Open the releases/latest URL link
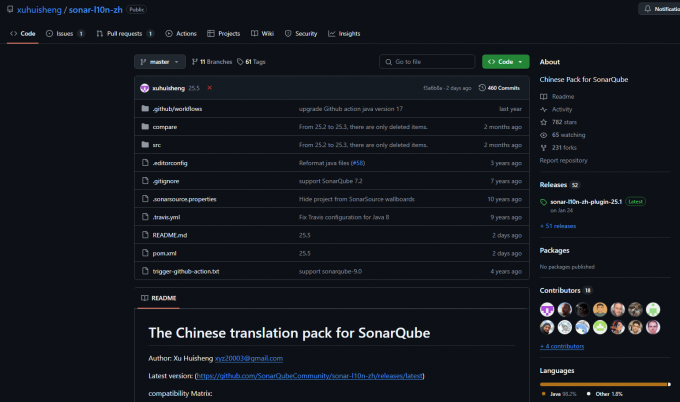 tap(309, 376)
